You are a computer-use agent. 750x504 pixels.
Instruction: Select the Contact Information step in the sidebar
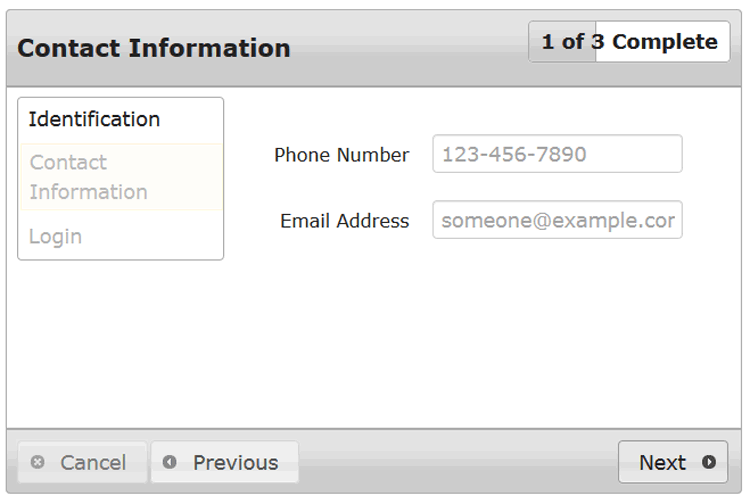[x=121, y=177]
